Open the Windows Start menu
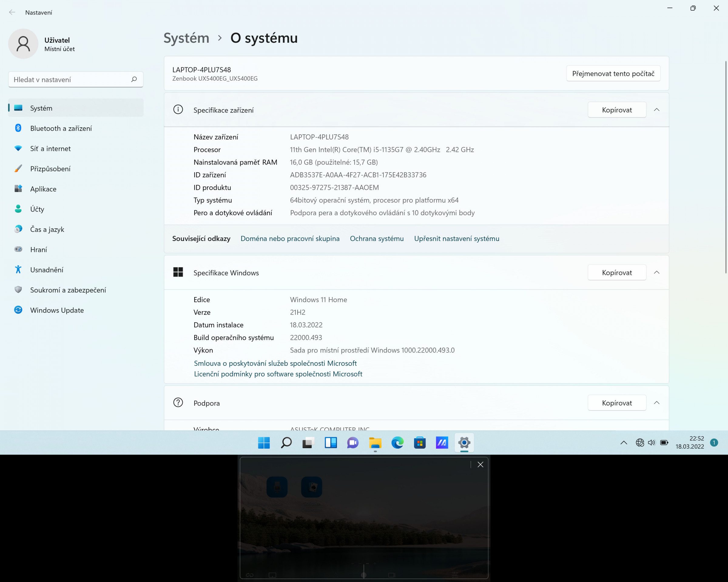The height and width of the screenshot is (582, 728). click(x=264, y=443)
